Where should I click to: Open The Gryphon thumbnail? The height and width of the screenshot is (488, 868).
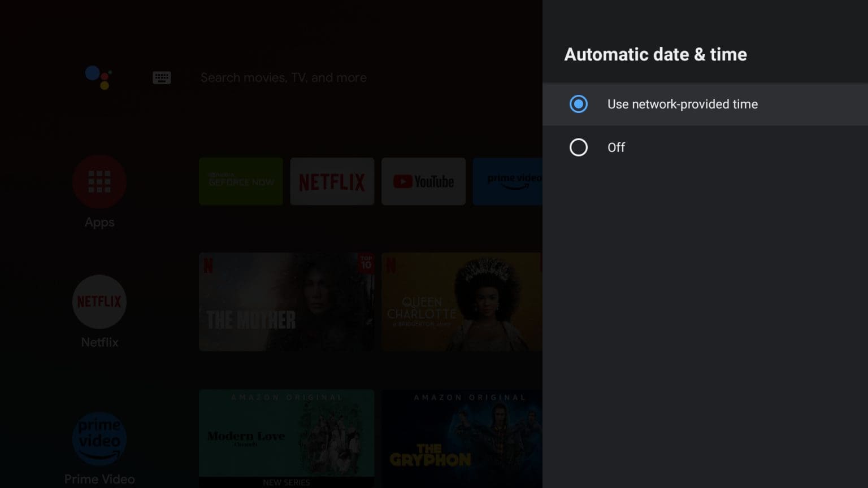coord(461,438)
